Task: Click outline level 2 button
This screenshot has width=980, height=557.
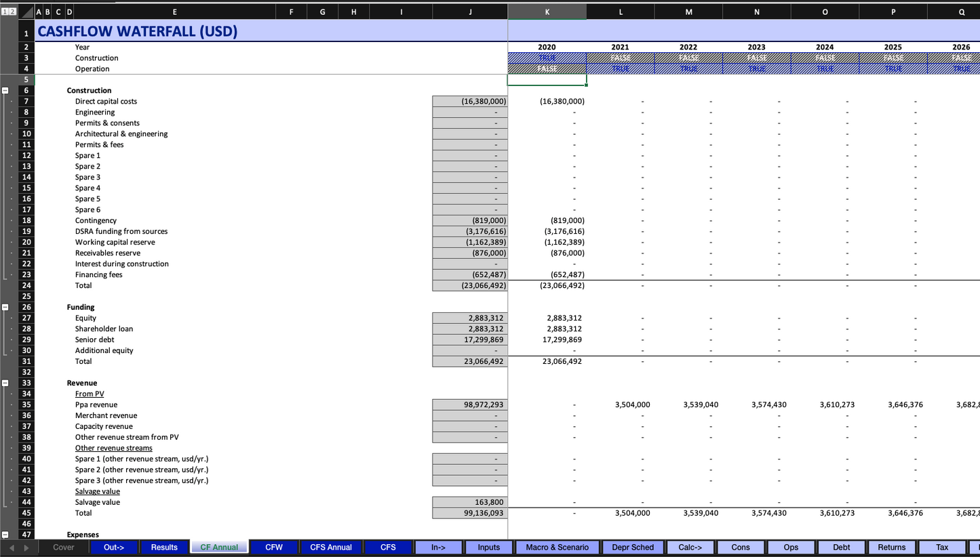Action: (x=12, y=12)
